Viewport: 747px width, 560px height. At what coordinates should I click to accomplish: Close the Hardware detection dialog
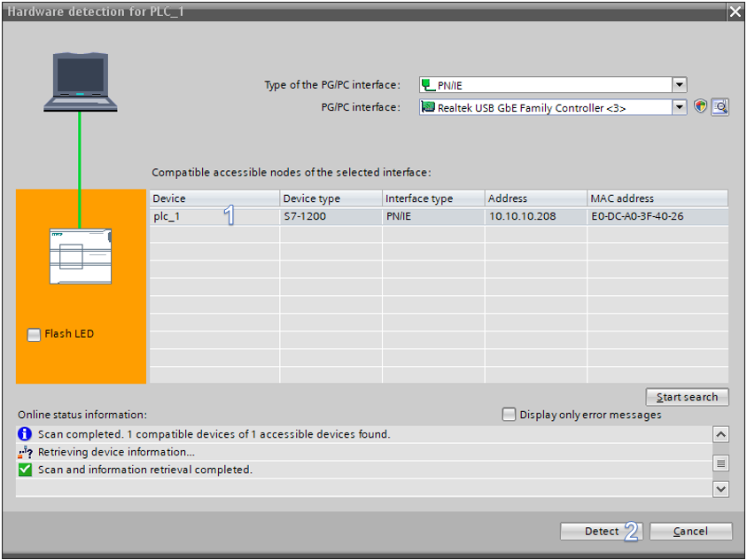tap(735, 12)
